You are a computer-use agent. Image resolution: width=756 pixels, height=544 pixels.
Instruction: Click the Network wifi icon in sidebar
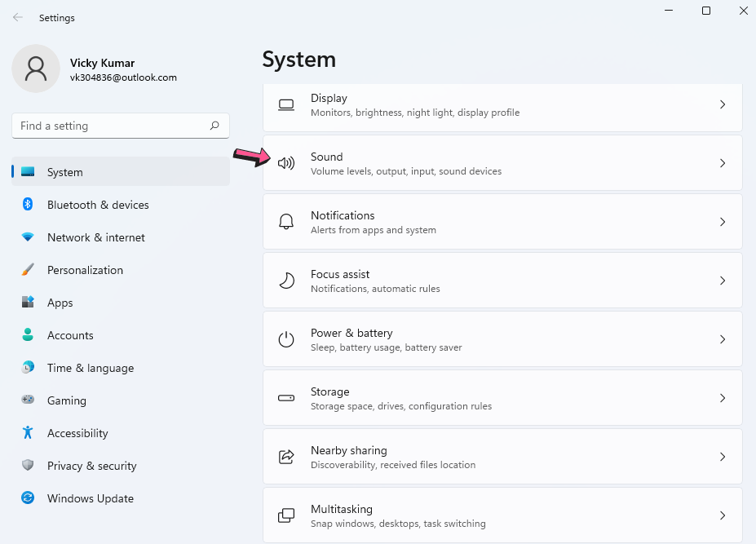coord(28,237)
